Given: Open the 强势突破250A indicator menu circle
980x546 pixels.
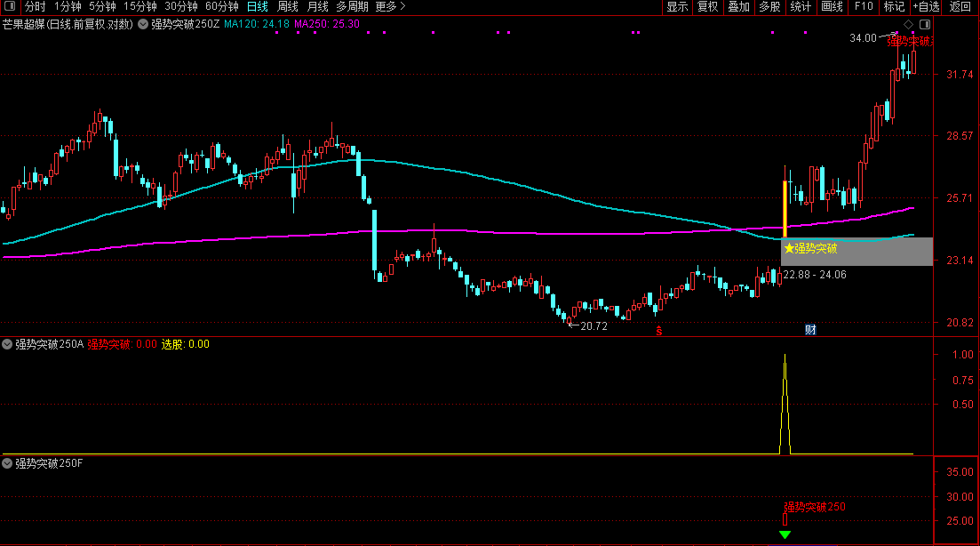Looking at the screenshot, I should (x=7, y=344).
